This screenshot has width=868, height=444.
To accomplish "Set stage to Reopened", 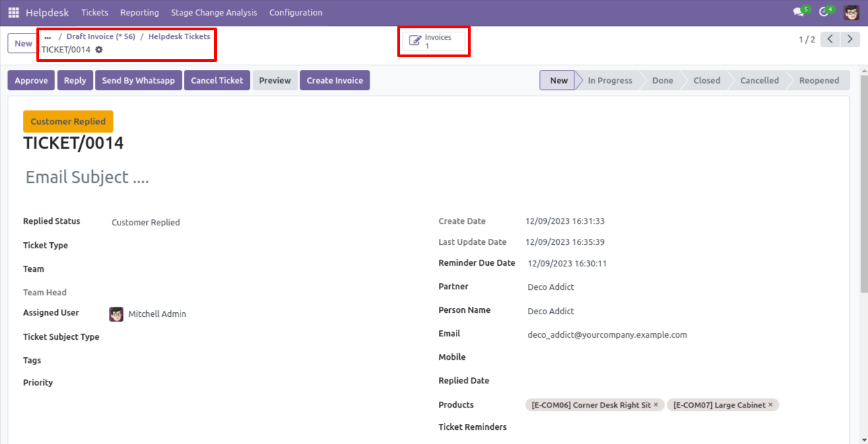I will point(819,81).
